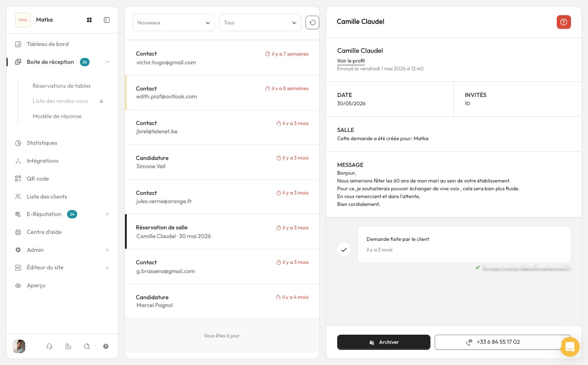Click the Liste des clients people icon
588x365 pixels.
click(18, 197)
